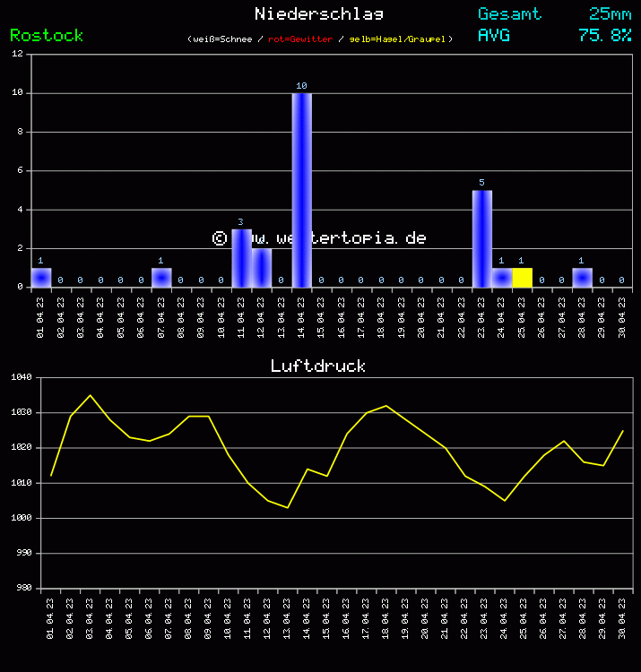Click the 1040 label on Luftdruck axis
The height and width of the screenshot is (672, 641).
[22, 378]
